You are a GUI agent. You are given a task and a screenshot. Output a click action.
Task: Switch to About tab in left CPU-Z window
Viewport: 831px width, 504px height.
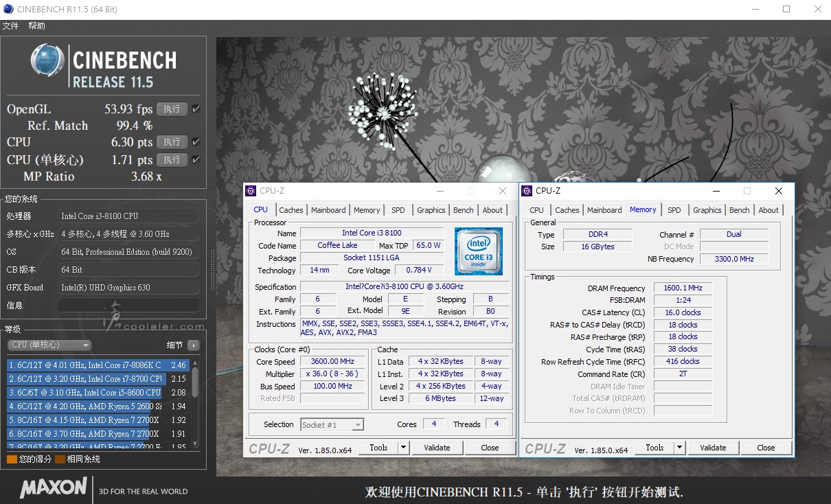[492, 210]
